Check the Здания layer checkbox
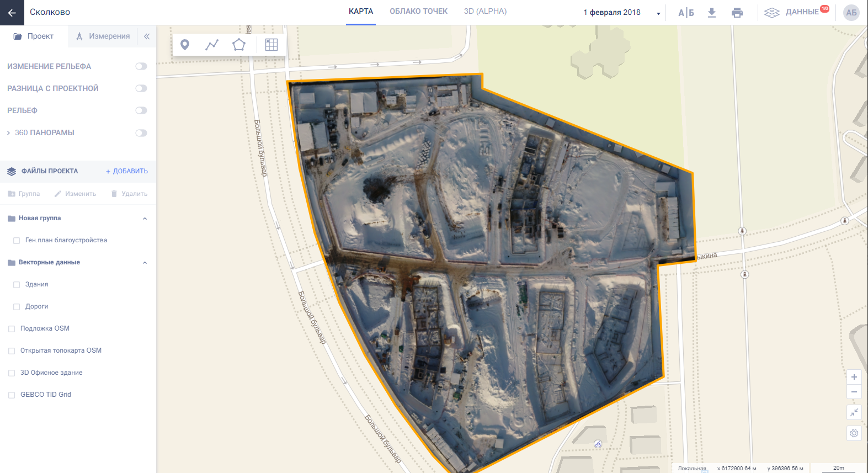 [x=17, y=285]
